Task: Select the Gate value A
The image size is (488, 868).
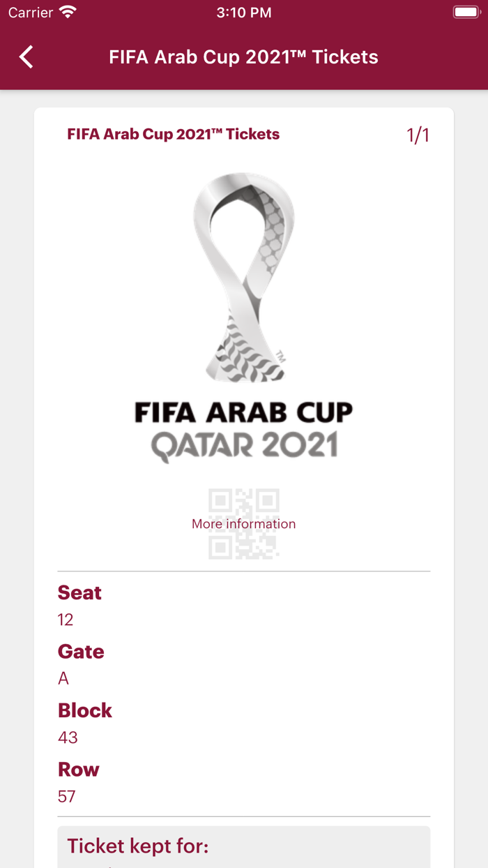Action: [x=63, y=678]
